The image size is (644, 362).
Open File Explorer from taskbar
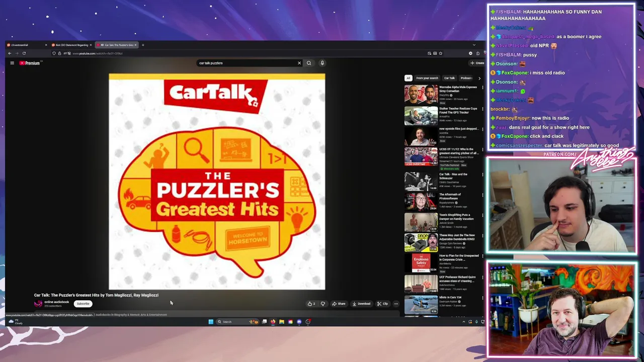pos(282,322)
